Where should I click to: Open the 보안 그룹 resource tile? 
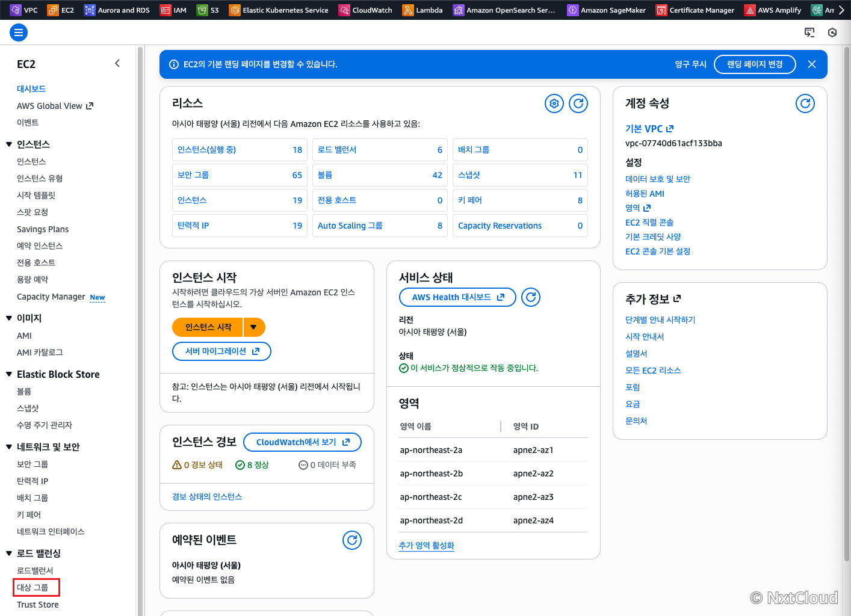(240, 175)
